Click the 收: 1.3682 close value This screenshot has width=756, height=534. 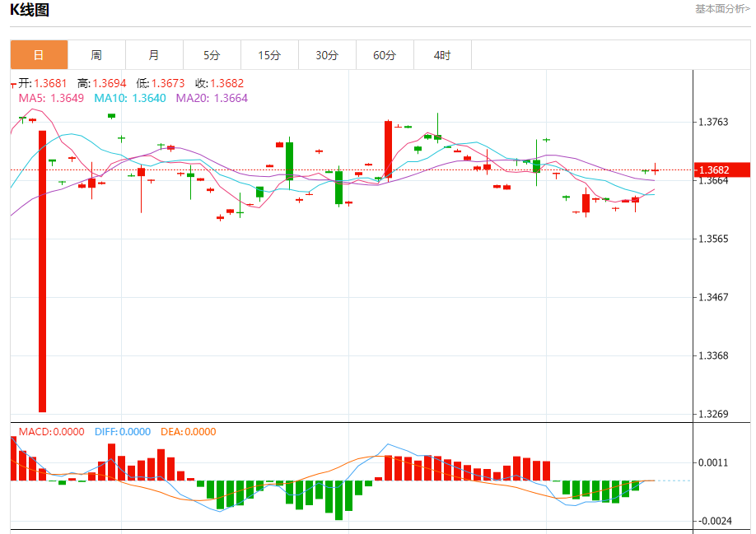pyautogui.click(x=219, y=83)
